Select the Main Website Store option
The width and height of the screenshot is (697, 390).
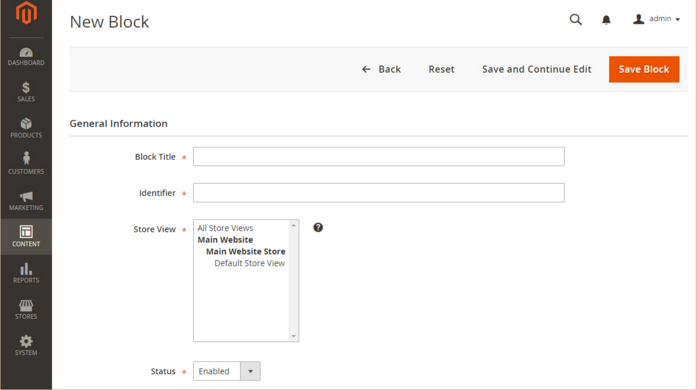[245, 251]
